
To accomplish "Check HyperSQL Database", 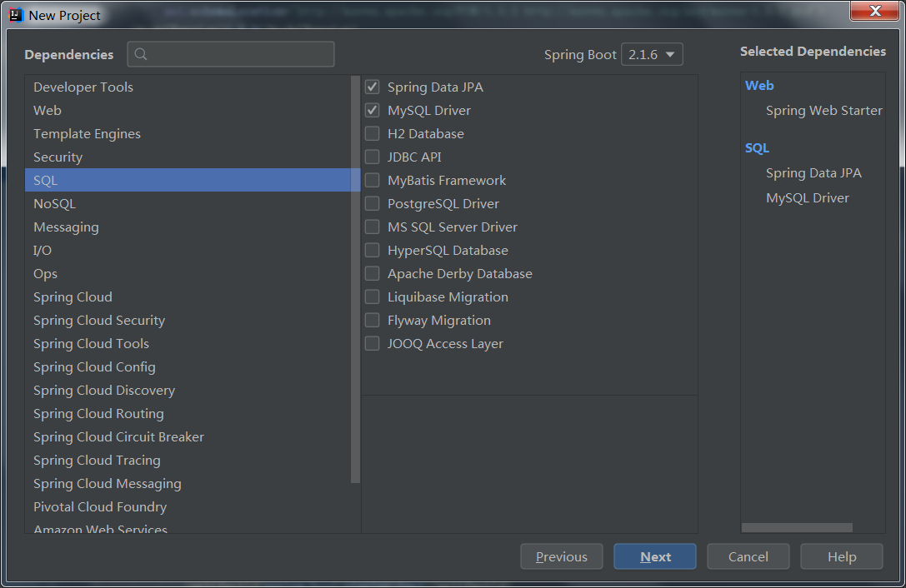I will pyautogui.click(x=372, y=250).
